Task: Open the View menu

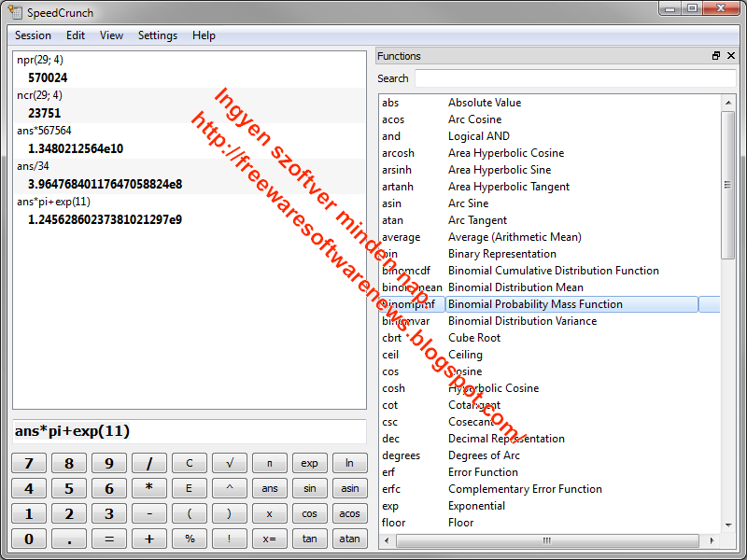Action: coord(111,35)
